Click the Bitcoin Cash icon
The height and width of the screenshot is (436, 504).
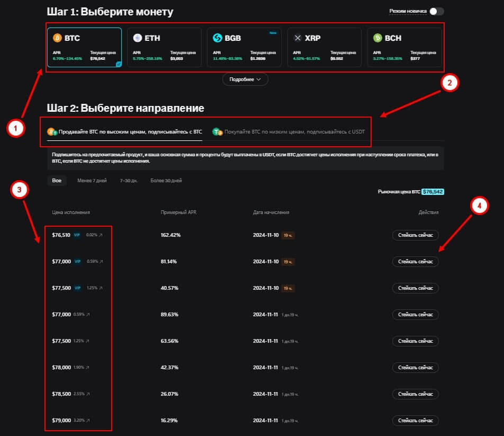pos(377,38)
